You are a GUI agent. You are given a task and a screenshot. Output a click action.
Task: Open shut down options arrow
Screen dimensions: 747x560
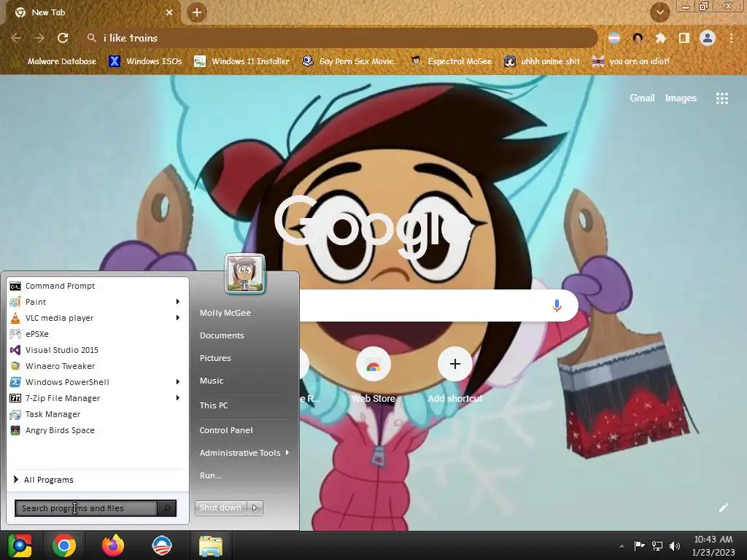pos(255,507)
